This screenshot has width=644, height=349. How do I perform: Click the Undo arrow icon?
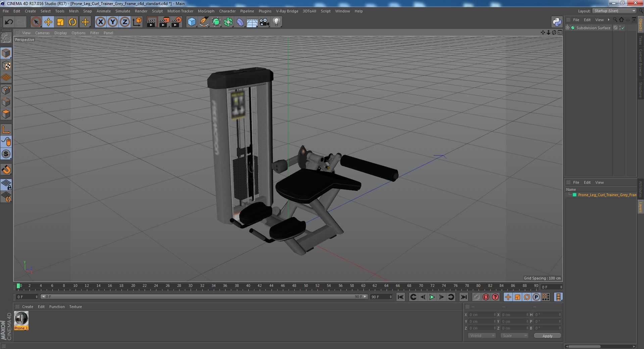(x=9, y=22)
